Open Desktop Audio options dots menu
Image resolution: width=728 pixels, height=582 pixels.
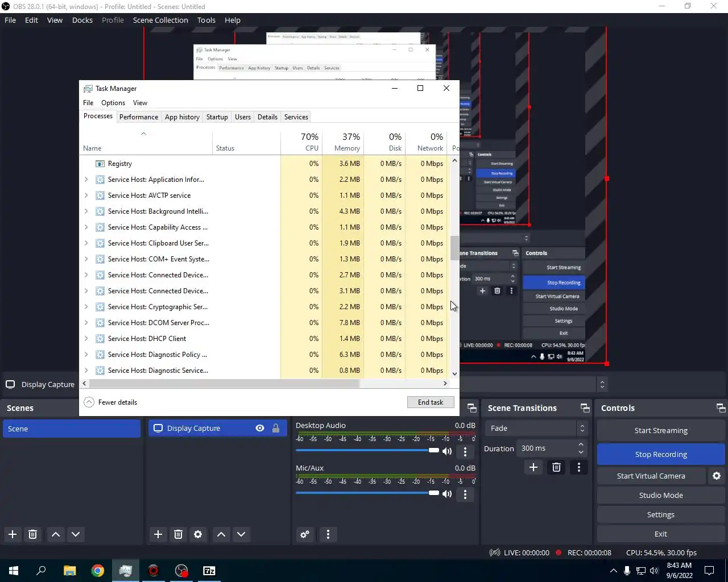[465, 452]
